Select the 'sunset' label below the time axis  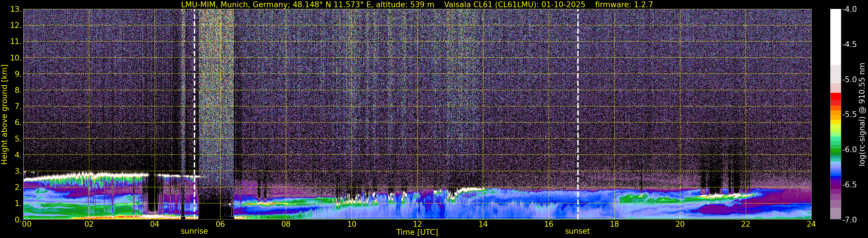click(578, 231)
